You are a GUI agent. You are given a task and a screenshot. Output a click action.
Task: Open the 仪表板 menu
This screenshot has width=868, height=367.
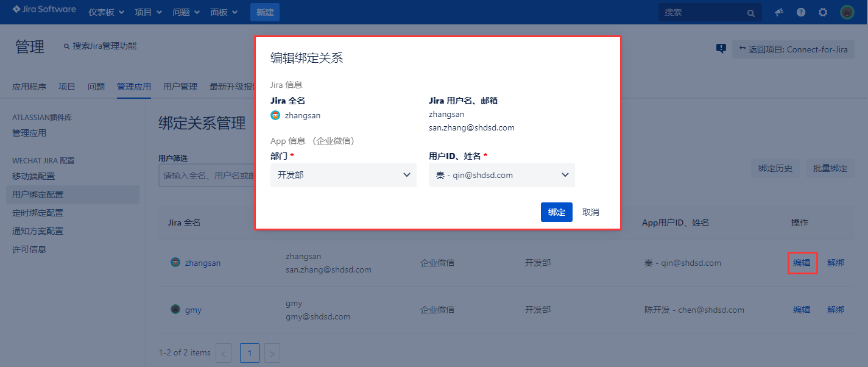[x=106, y=12]
